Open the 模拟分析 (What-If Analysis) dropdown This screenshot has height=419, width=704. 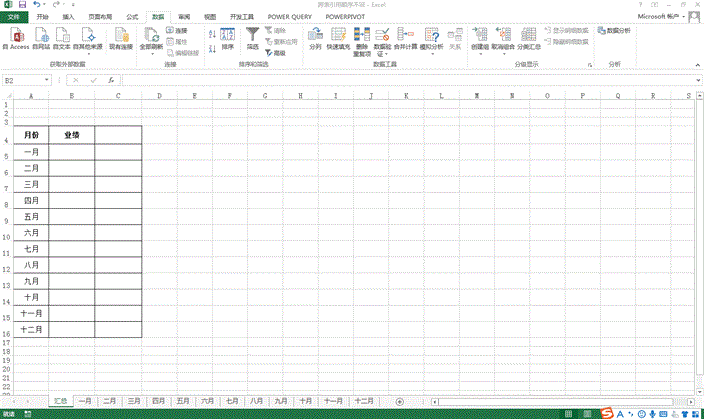[x=431, y=53]
